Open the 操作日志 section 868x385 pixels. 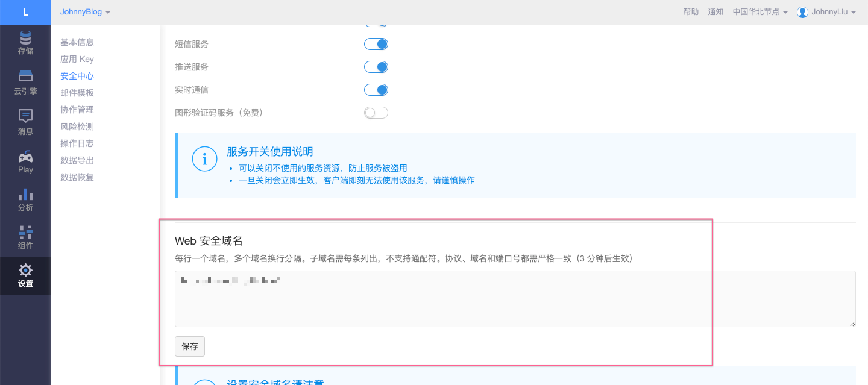point(76,143)
